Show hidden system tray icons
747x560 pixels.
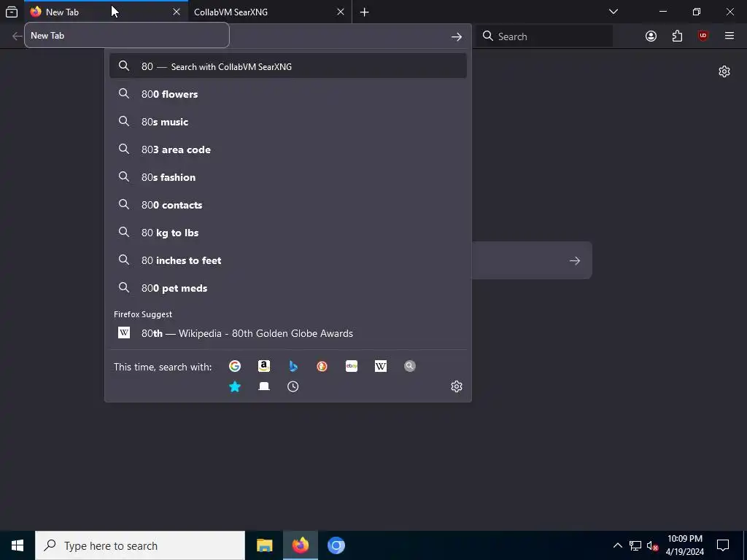point(617,545)
